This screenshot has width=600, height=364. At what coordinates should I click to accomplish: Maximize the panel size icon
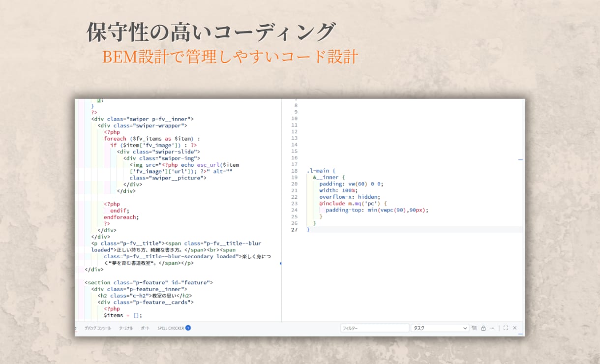506,328
